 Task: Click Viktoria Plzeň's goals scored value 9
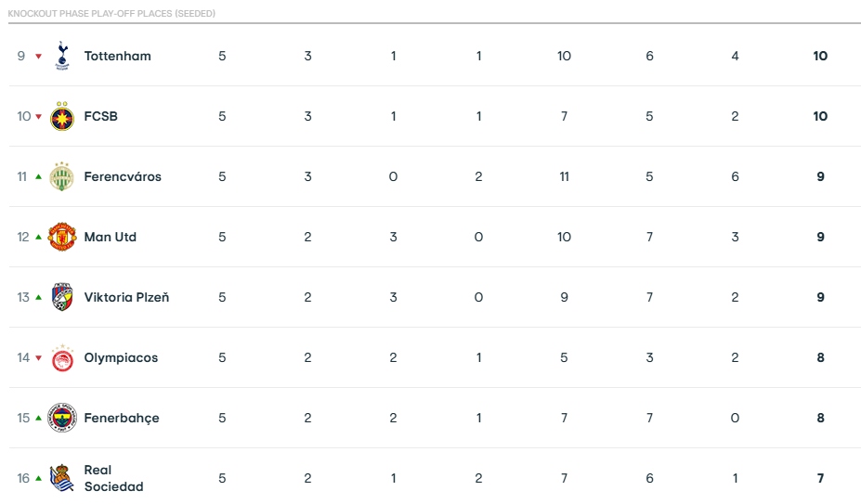tap(564, 298)
